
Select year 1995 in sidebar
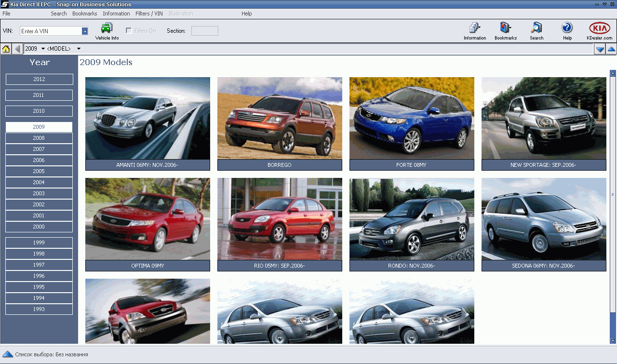click(39, 287)
